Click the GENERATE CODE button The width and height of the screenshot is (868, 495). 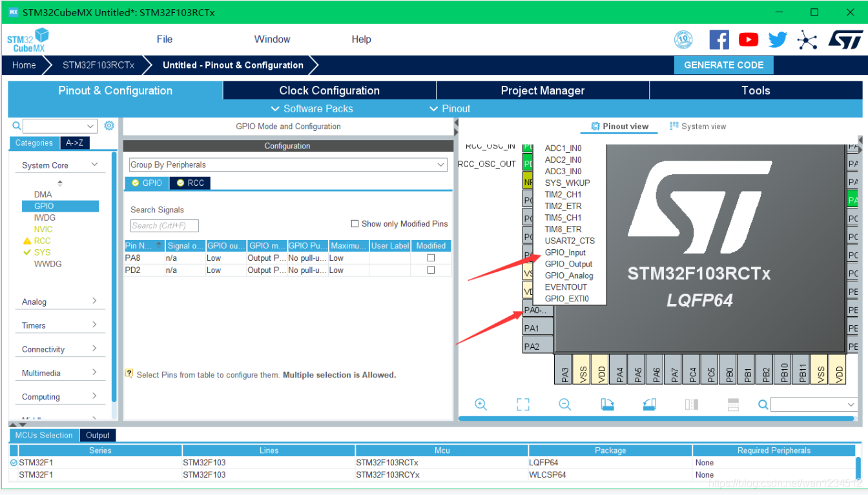pyautogui.click(x=723, y=65)
